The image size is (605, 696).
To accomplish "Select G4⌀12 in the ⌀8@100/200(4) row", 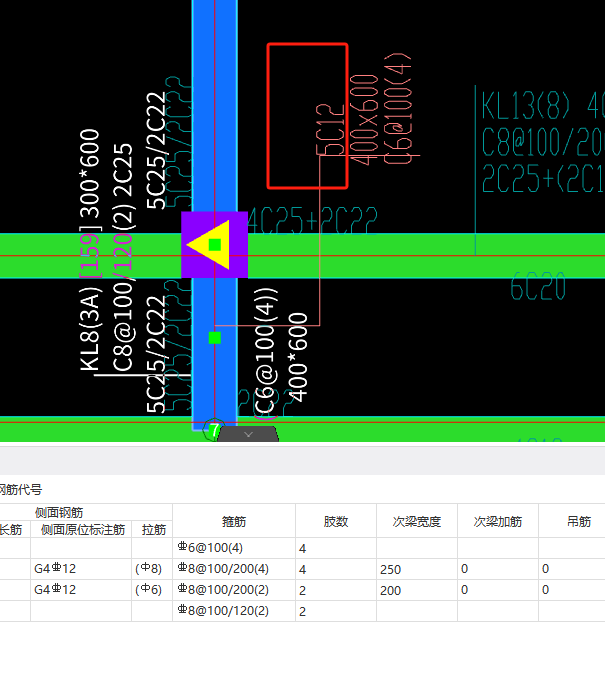I will click(81, 569).
